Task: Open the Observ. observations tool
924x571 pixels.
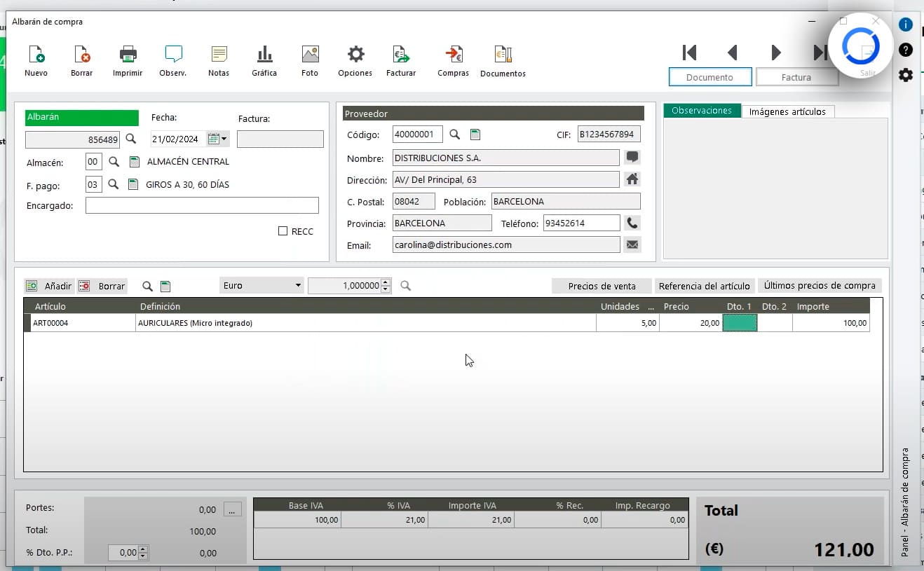Action: click(x=172, y=60)
